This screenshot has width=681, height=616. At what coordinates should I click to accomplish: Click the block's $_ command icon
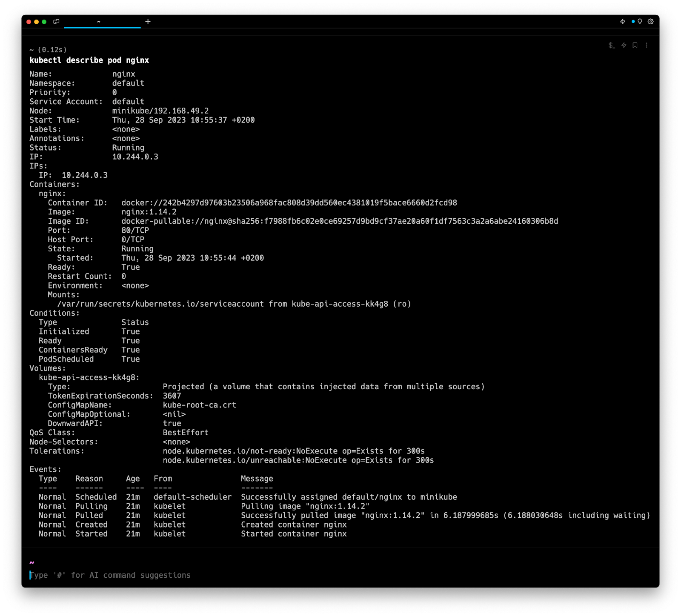612,46
